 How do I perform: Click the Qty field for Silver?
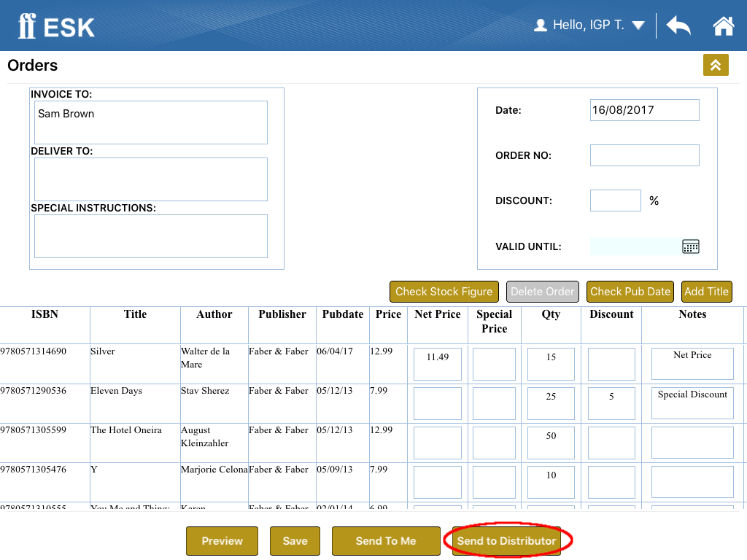pyautogui.click(x=551, y=364)
